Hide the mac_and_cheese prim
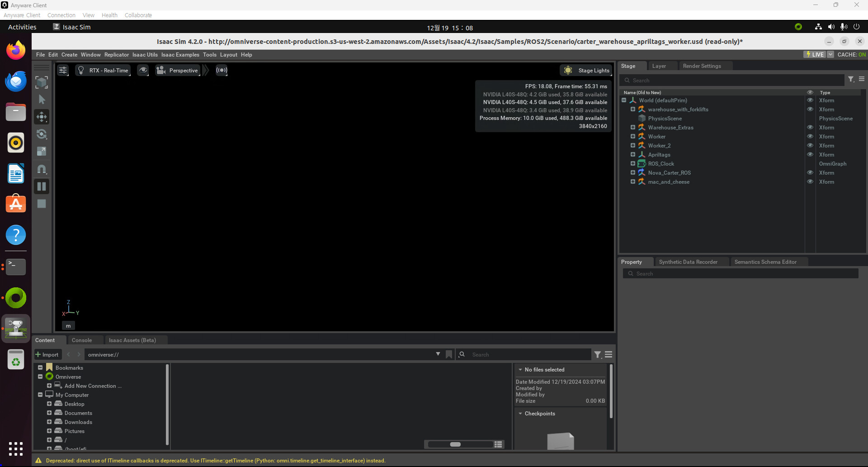This screenshot has height=467, width=868. click(810, 182)
